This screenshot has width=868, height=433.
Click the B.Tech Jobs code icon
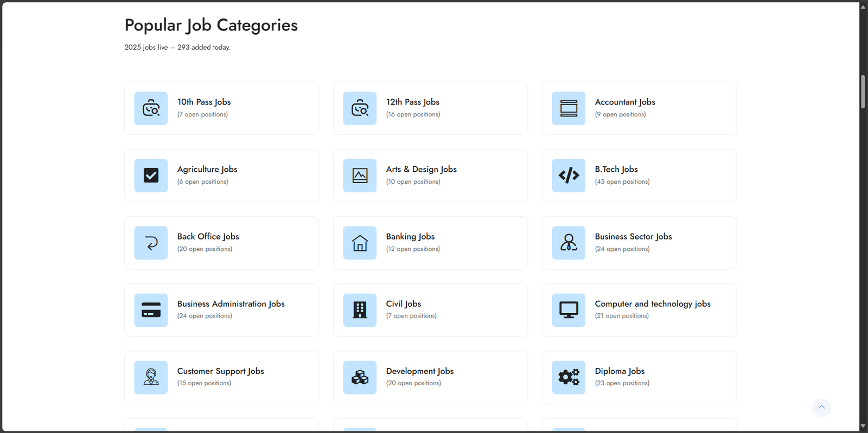[x=569, y=176]
